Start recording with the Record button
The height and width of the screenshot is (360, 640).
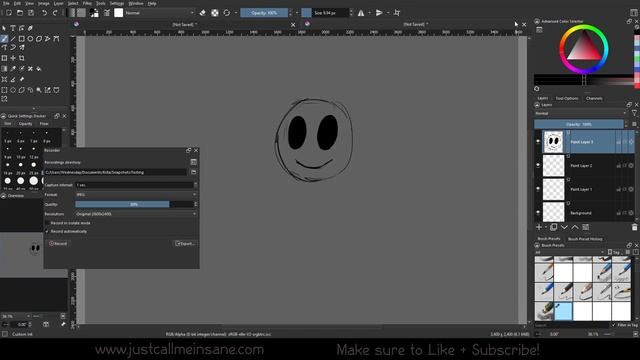click(x=58, y=244)
